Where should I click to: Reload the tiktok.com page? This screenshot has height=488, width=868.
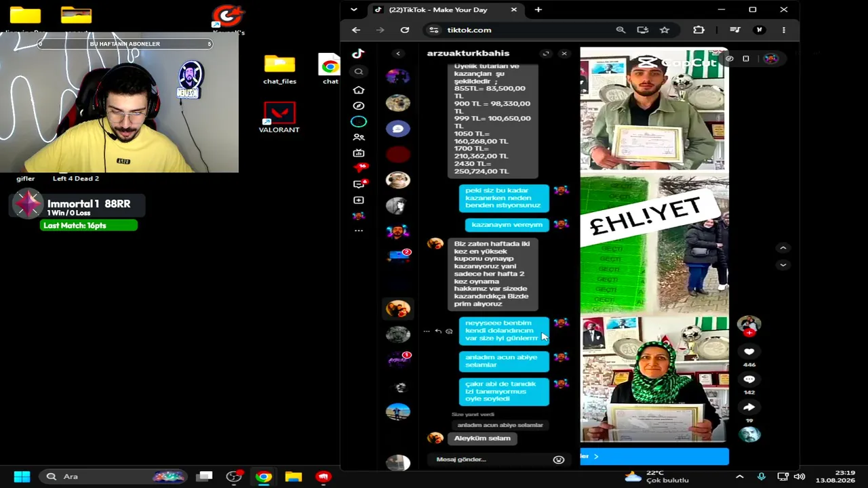click(405, 30)
